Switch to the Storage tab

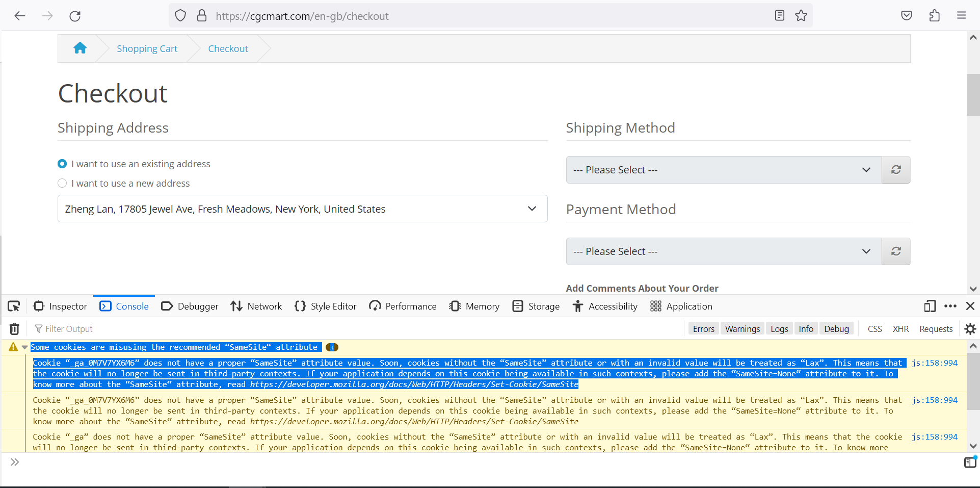(536, 306)
